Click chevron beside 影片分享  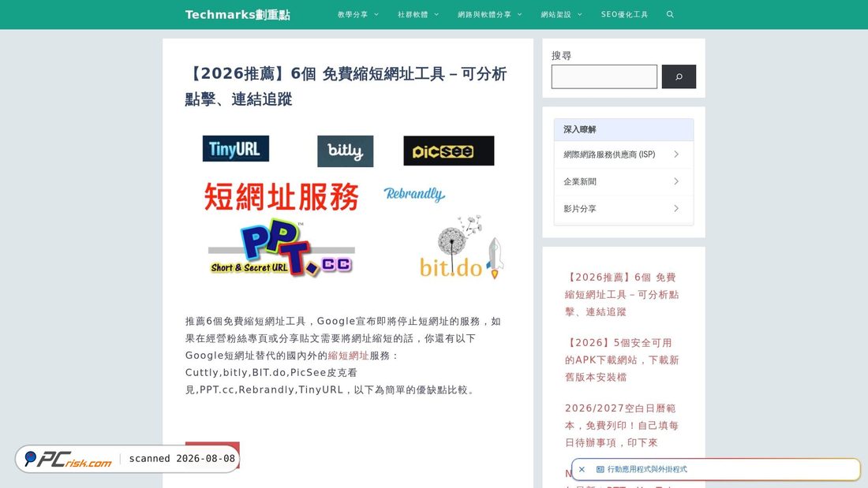pyautogui.click(x=676, y=209)
